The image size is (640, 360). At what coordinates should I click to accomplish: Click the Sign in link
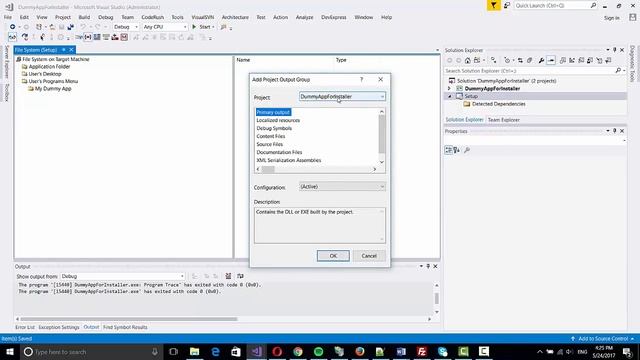(611, 18)
